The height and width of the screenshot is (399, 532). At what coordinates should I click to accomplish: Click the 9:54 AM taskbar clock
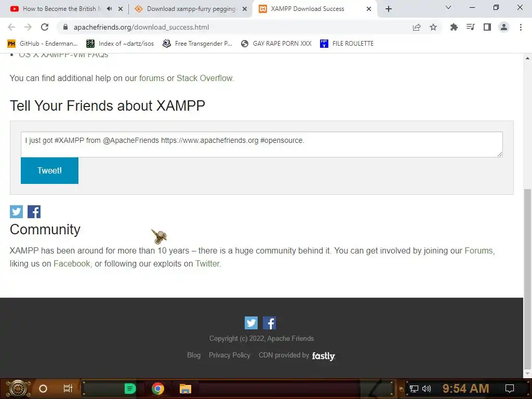tap(466, 389)
